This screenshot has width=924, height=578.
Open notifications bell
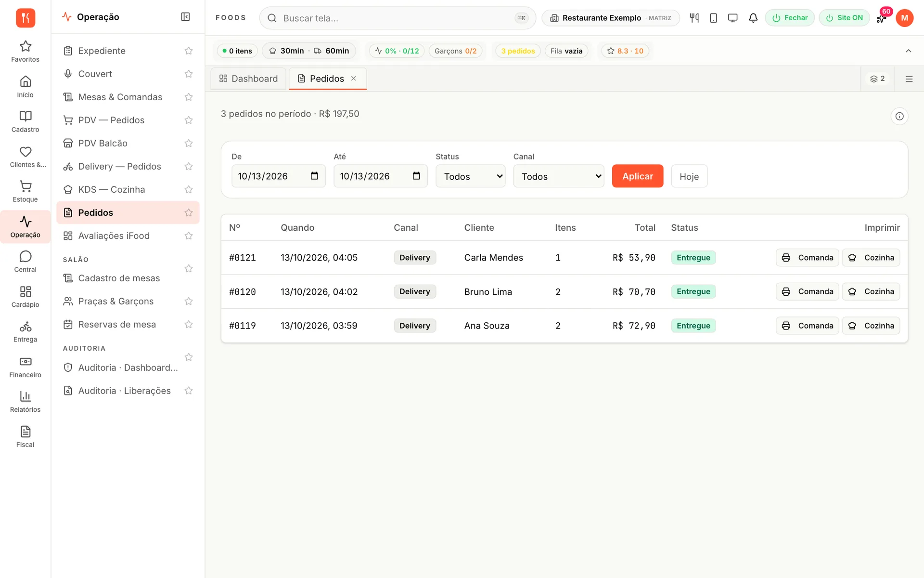point(753,18)
